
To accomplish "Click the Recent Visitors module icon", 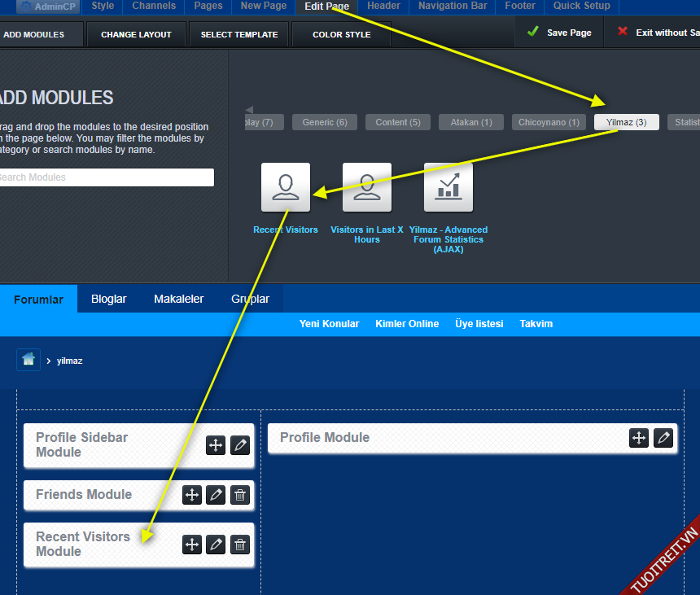I will pos(285,187).
